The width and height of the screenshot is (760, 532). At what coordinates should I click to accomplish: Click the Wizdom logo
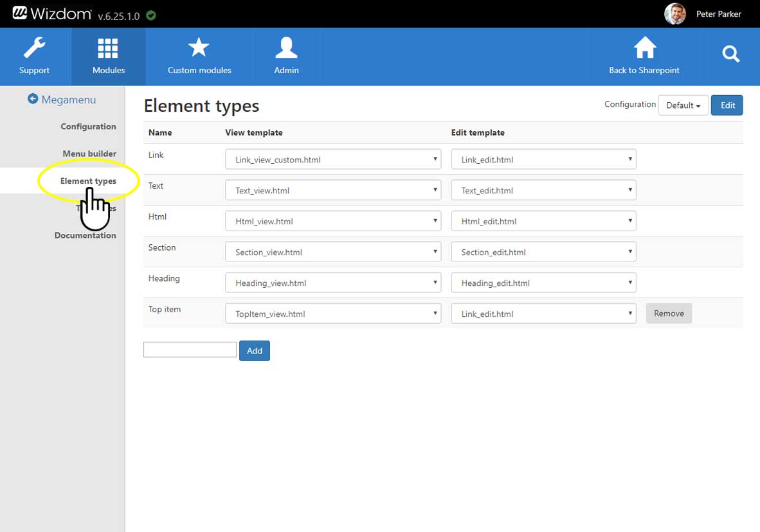[x=51, y=13]
